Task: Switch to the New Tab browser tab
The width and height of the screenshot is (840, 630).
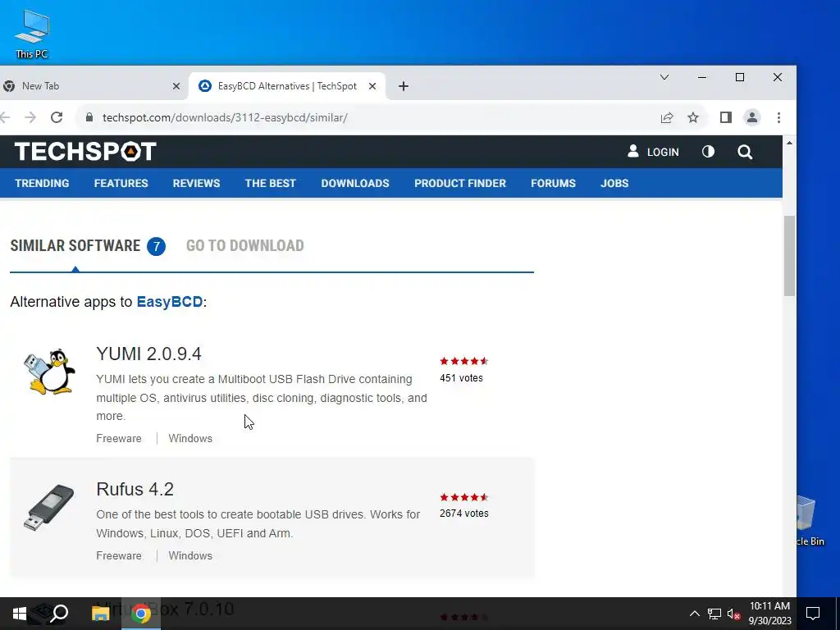Action: 92,86
